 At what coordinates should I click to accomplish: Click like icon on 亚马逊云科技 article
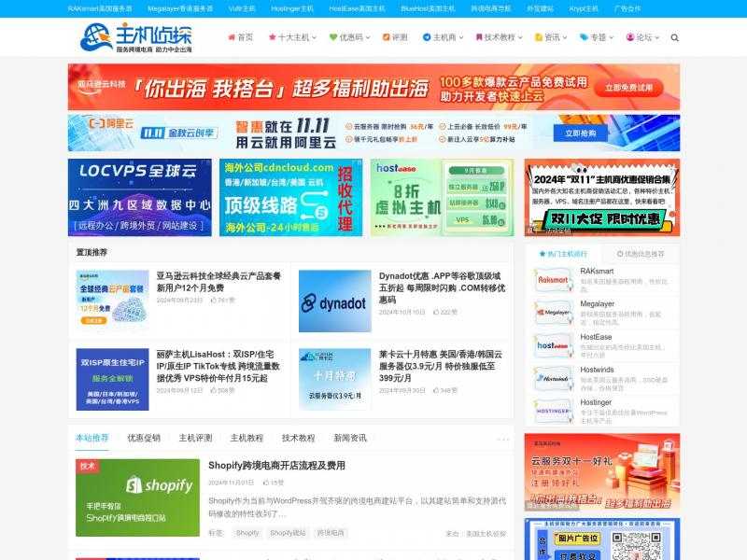(214, 300)
